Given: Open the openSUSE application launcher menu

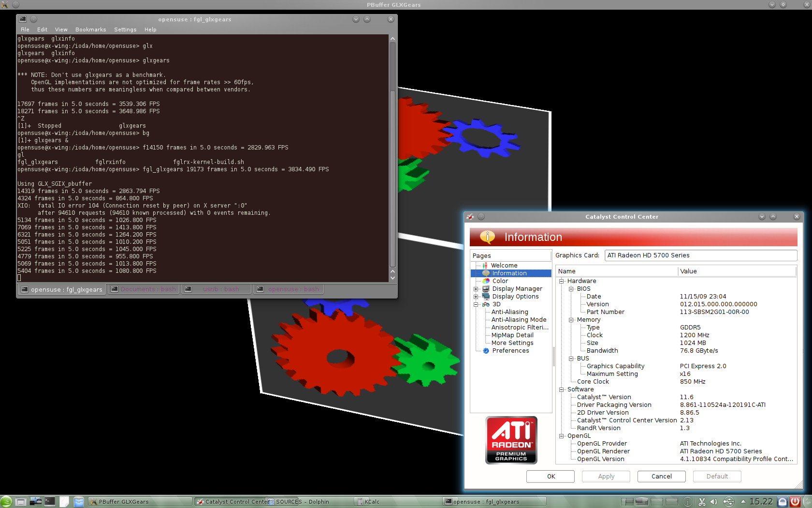Looking at the screenshot, I should click(x=6, y=502).
